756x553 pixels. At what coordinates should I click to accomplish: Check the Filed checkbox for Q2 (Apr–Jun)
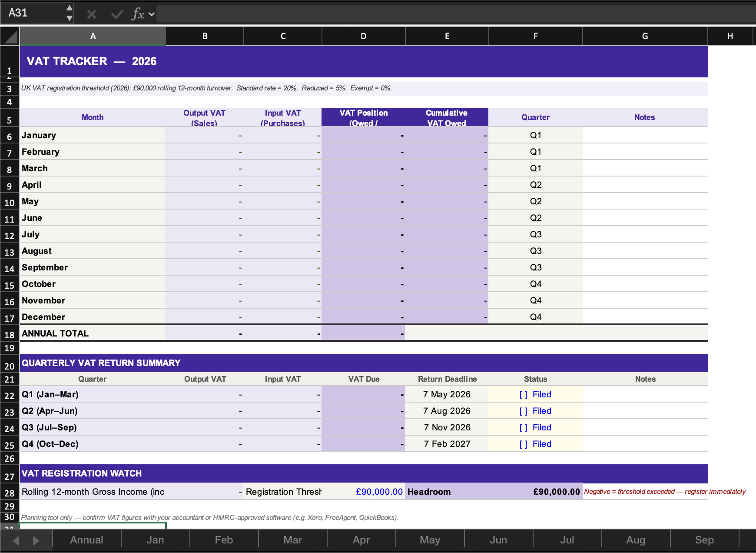(x=523, y=411)
